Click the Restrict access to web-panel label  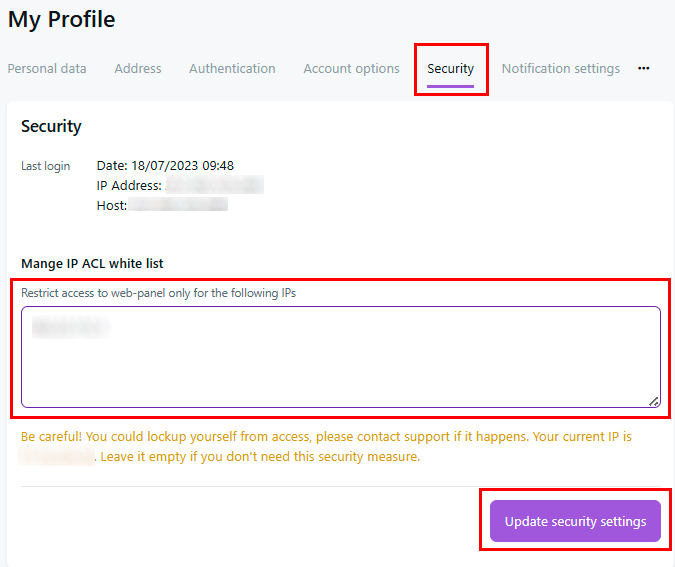click(158, 293)
